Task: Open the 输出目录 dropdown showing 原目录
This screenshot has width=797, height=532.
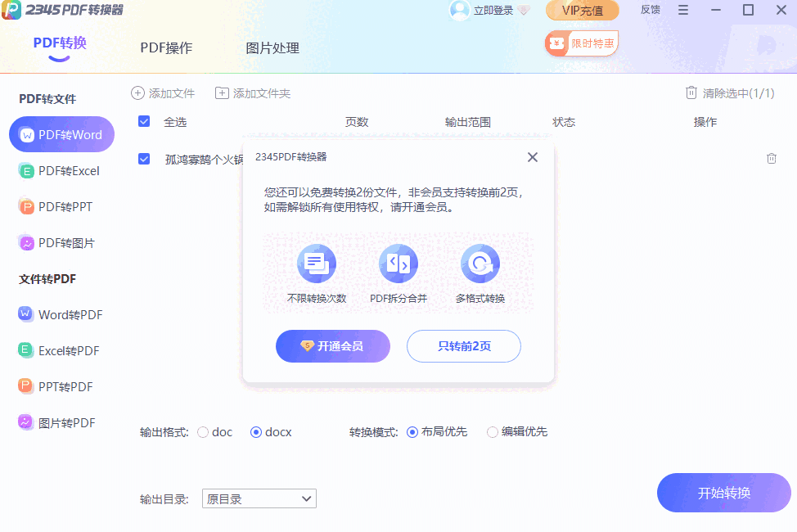Action: 259,498
